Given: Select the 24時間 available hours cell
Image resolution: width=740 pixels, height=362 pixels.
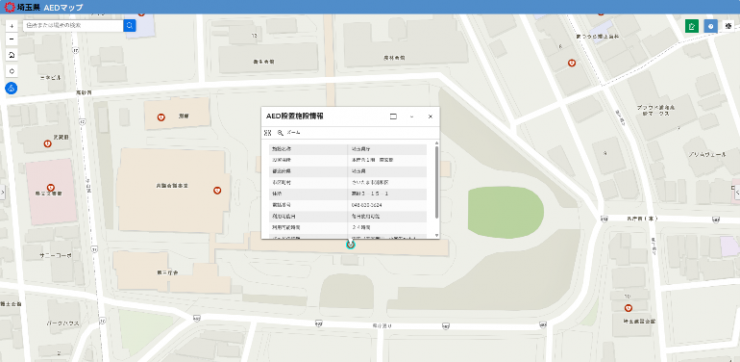Looking at the screenshot, I should tap(387, 227).
